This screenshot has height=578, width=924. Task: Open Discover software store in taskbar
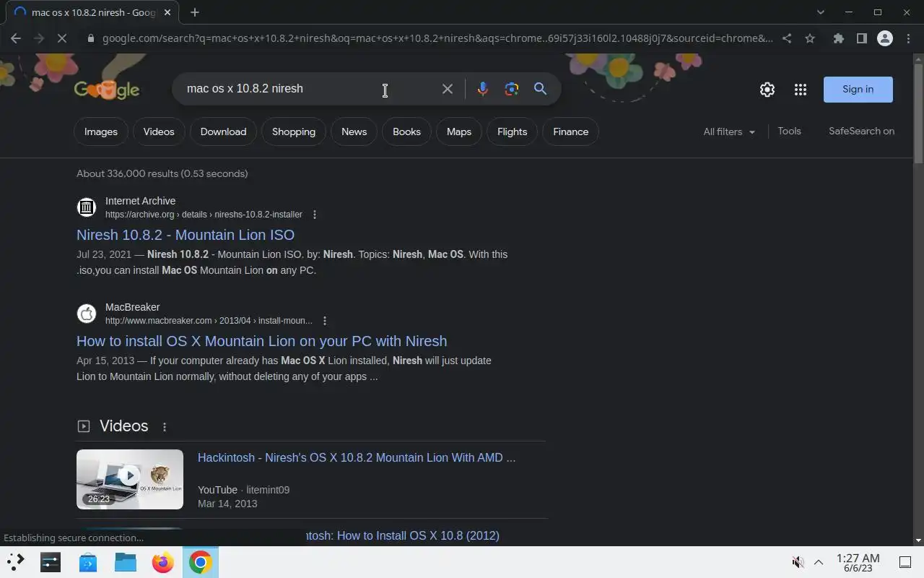(x=88, y=561)
